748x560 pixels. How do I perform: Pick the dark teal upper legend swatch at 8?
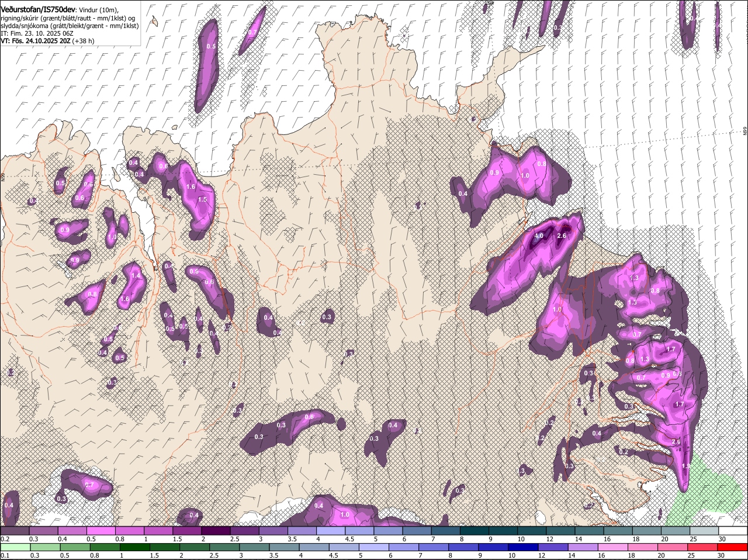[473, 531]
